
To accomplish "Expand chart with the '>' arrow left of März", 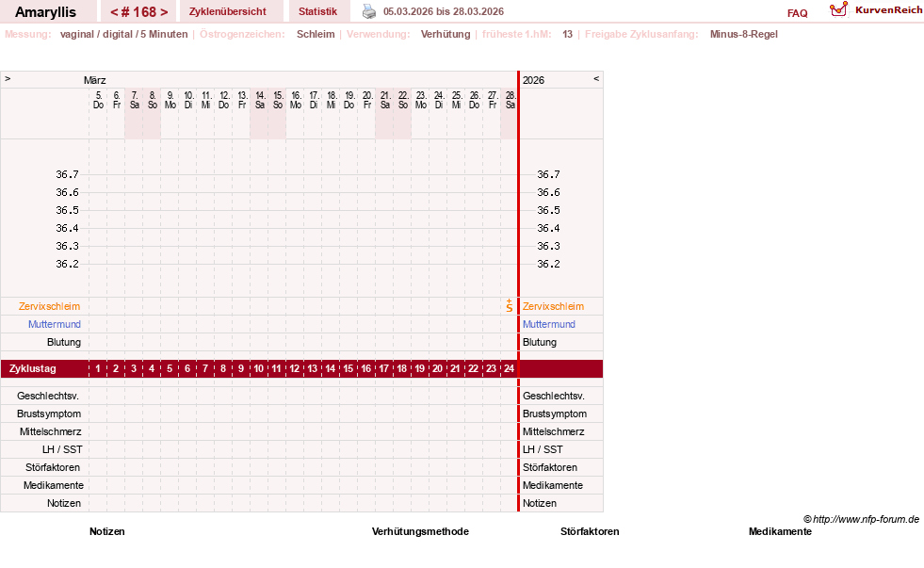I will (x=8, y=78).
